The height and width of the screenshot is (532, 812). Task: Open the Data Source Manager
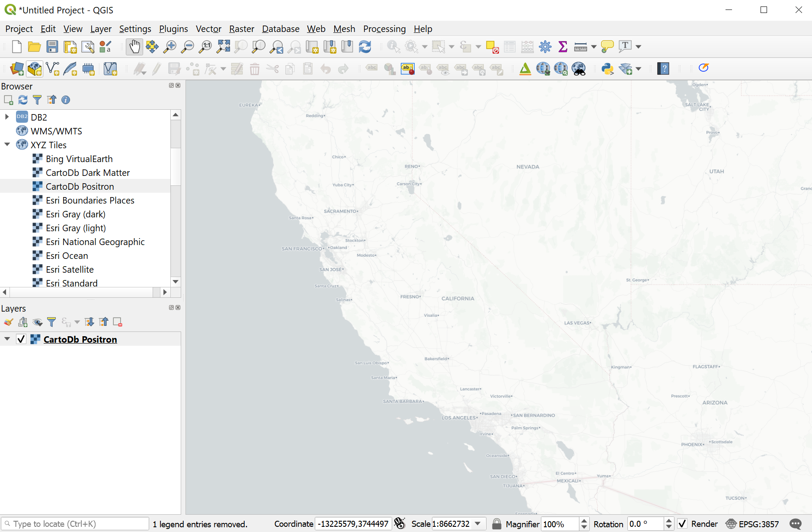pyautogui.click(x=17, y=69)
